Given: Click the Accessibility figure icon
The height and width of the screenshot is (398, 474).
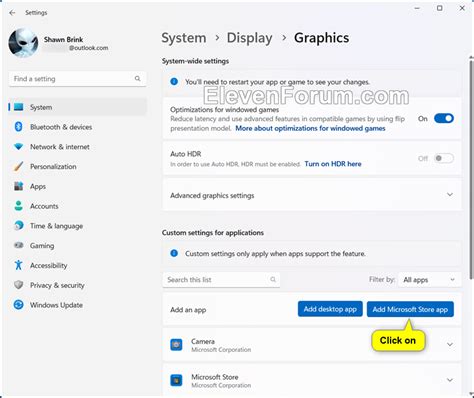Looking at the screenshot, I should click(19, 265).
